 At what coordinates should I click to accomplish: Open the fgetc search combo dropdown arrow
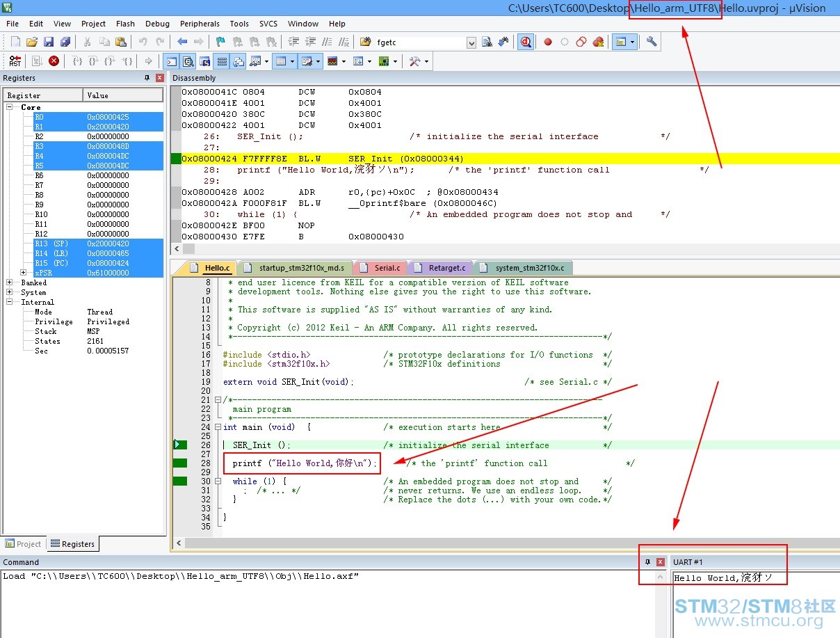pos(471,42)
